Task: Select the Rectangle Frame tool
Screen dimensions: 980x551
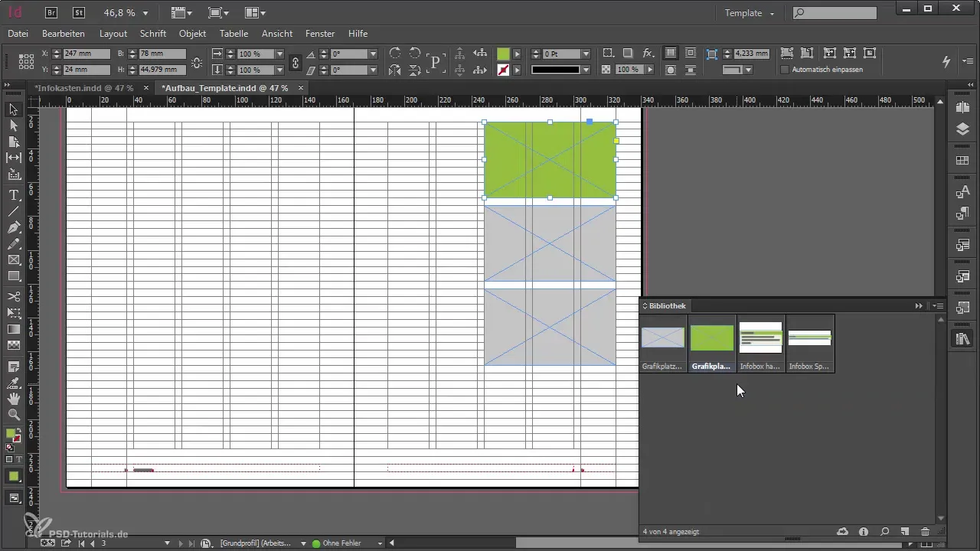Action: click(14, 260)
